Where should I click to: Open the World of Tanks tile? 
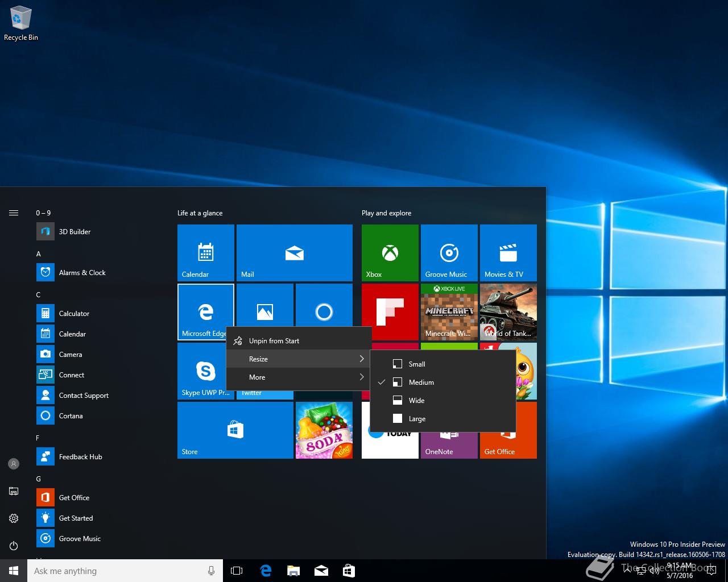pos(508,312)
